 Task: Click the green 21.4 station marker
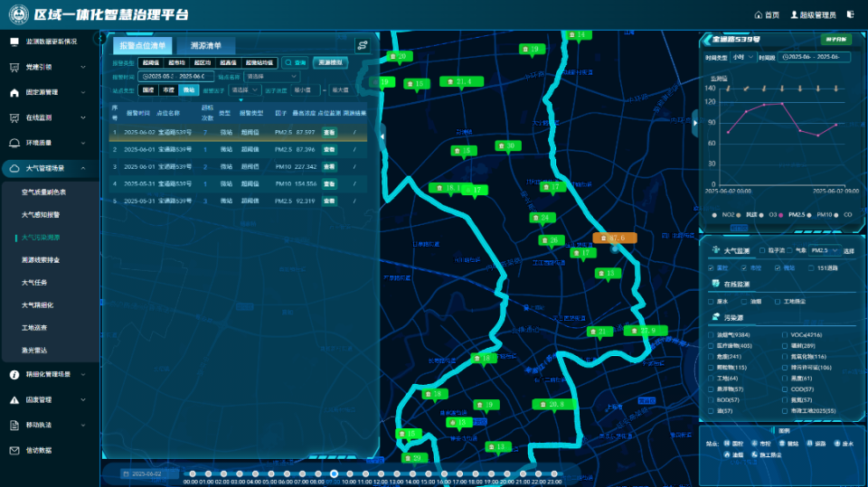[x=462, y=82]
